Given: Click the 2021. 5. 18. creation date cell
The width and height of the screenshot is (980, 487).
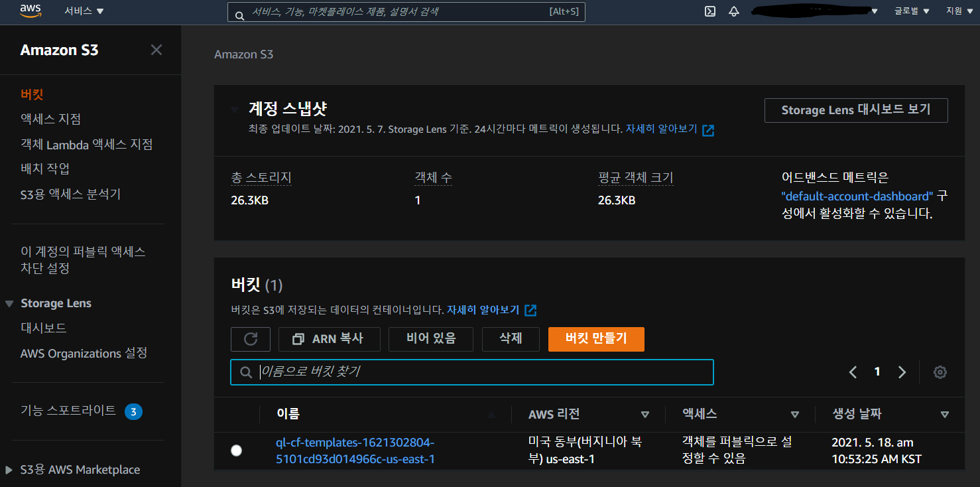Looking at the screenshot, I should coord(877,451).
